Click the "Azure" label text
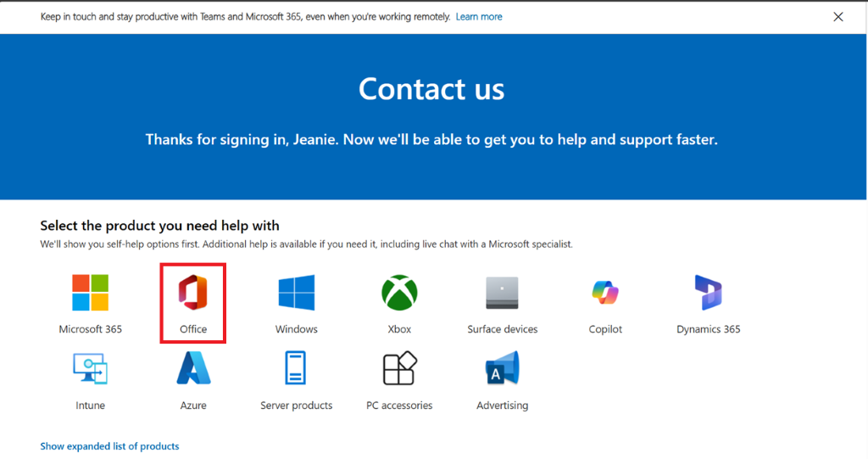Screen dimensions: 868x459 [193, 406]
